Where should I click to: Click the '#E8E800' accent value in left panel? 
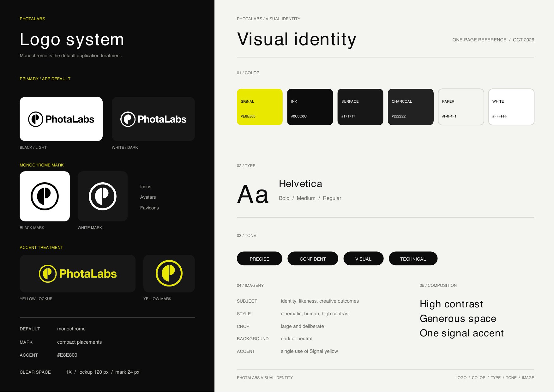pyautogui.click(x=67, y=355)
